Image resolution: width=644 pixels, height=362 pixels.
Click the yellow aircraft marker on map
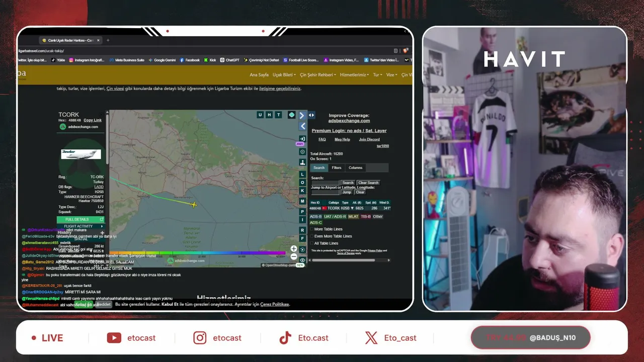[194, 205]
